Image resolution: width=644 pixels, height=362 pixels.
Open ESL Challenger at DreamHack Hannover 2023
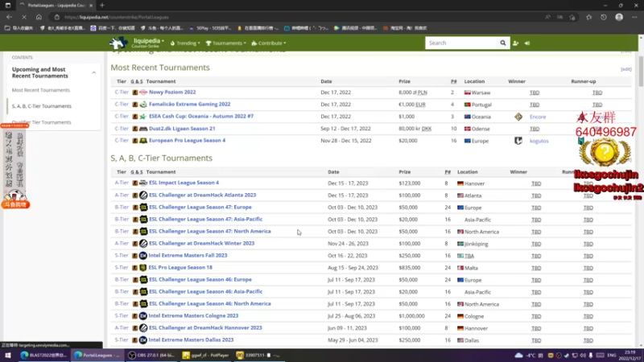(205, 327)
